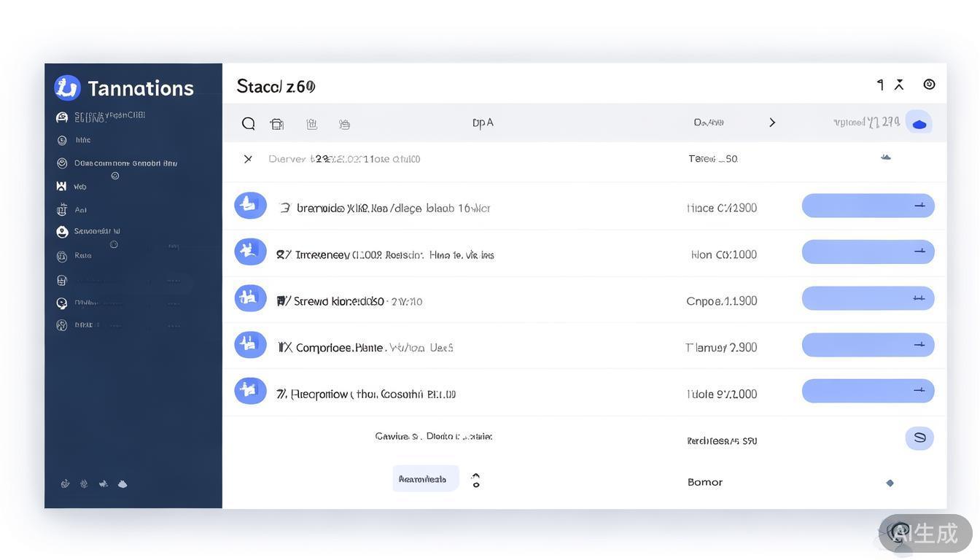Screen dimensions: 980x560
Task: Click the round icon at top-right of header
Action: click(x=929, y=85)
